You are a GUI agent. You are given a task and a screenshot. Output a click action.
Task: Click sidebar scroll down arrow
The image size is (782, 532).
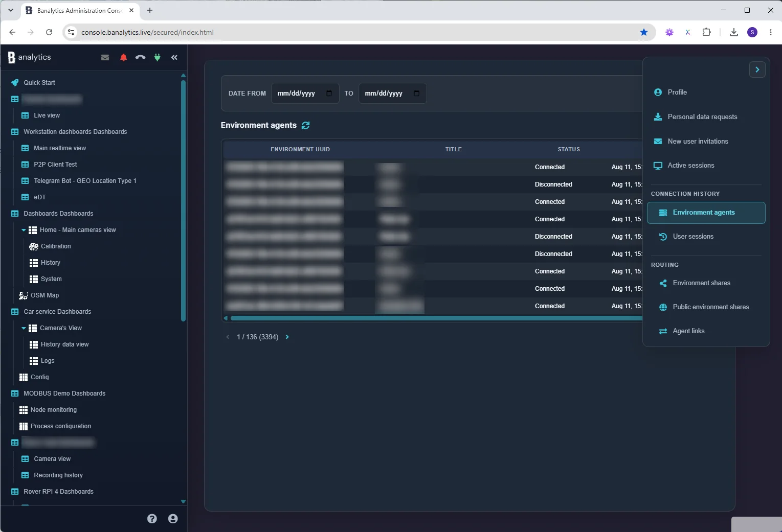coord(183,502)
